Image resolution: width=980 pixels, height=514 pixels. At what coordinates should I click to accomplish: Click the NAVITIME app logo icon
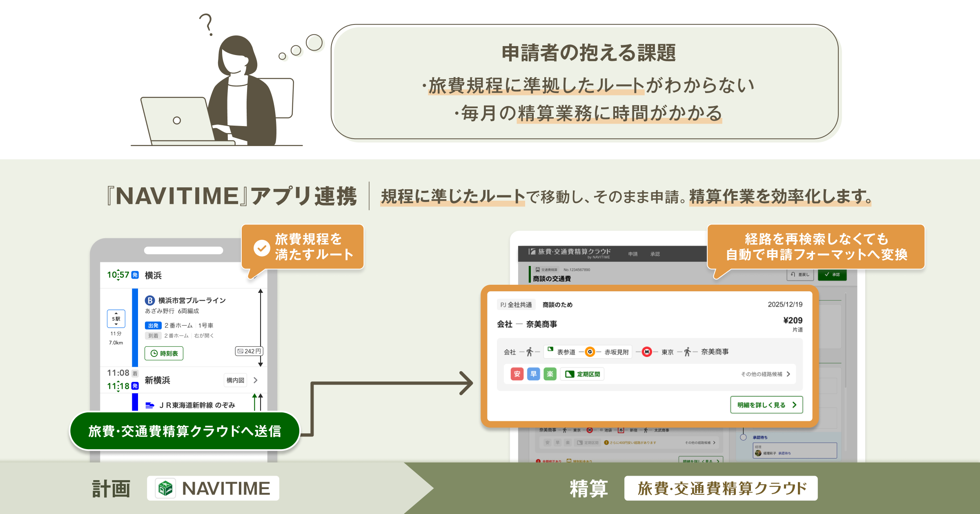pos(166,488)
